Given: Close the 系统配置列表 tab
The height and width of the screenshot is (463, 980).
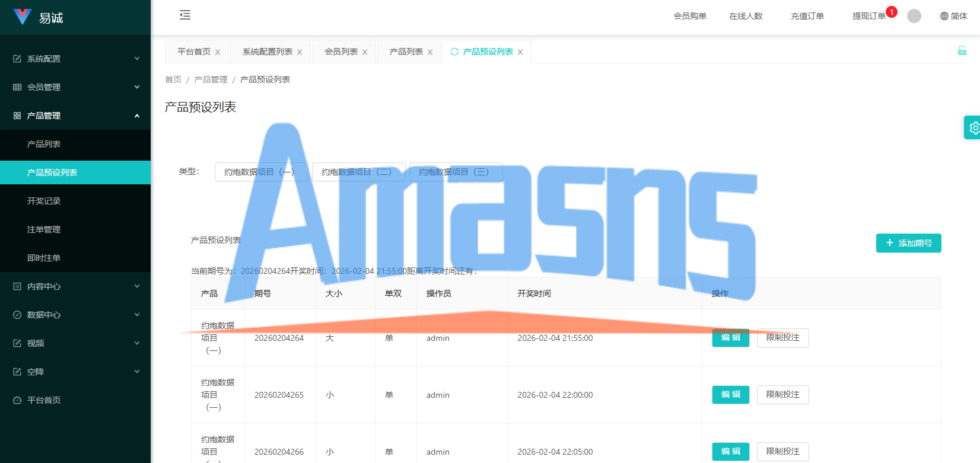Looking at the screenshot, I should tap(300, 52).
